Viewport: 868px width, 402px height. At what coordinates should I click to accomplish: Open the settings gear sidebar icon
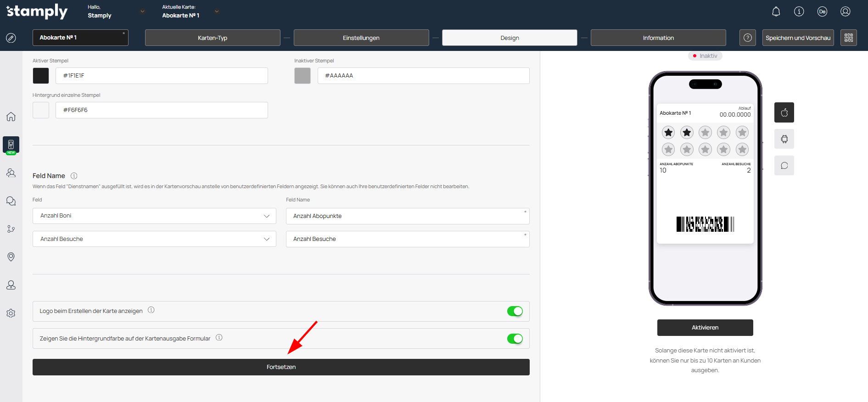pos(11,313)
